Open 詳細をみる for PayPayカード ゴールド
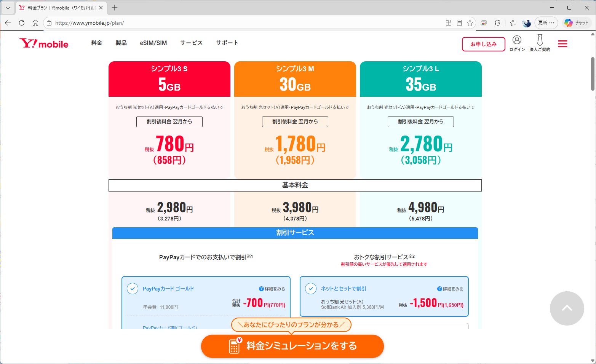 click(272, 289)
